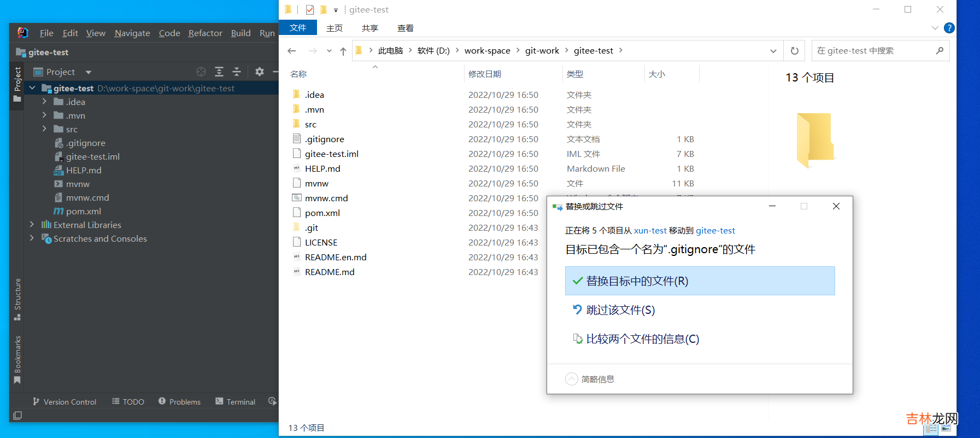Open the Terminal tool window

[x=236, y=402]
